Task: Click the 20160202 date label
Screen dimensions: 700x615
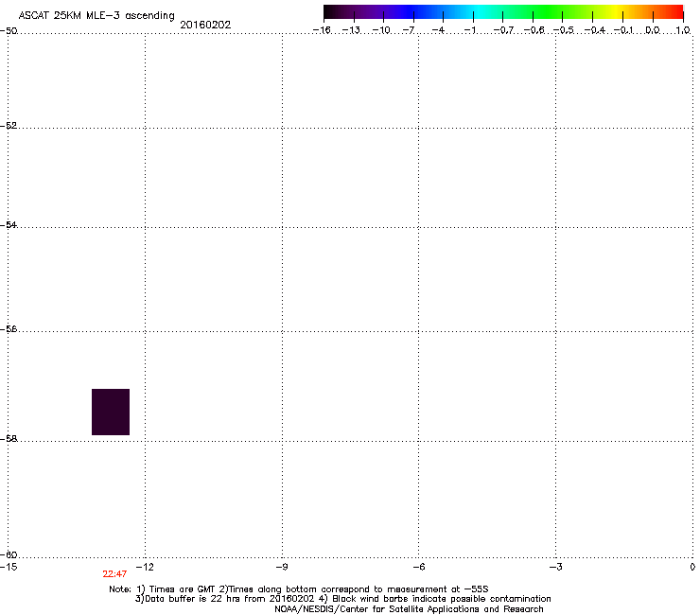Action: (x=205, y=25)
